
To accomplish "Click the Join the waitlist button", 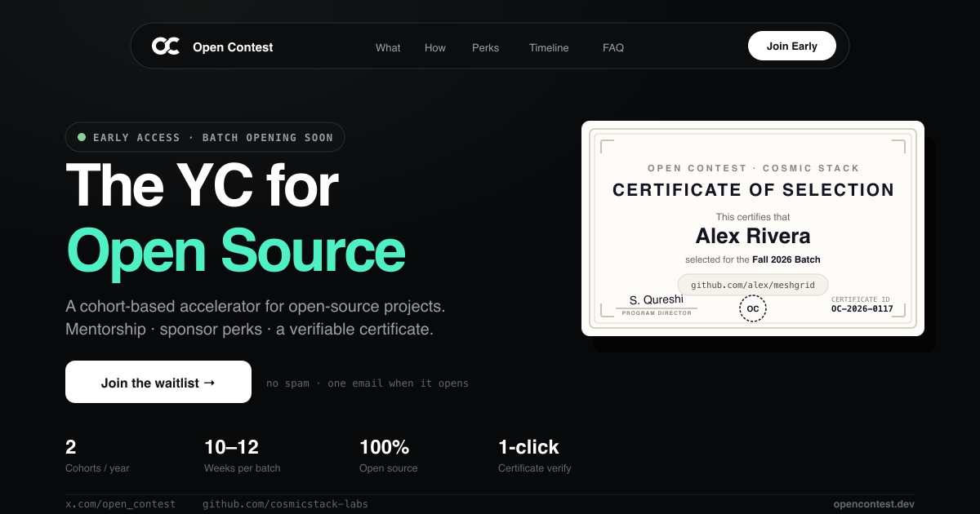I will (158, 382).
